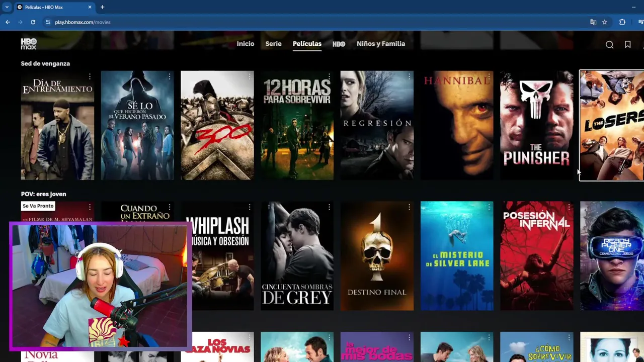644x362 pixels.
Task: Open 12 Horas para Sobrevivir poster
Action: (x=297, y=125)
